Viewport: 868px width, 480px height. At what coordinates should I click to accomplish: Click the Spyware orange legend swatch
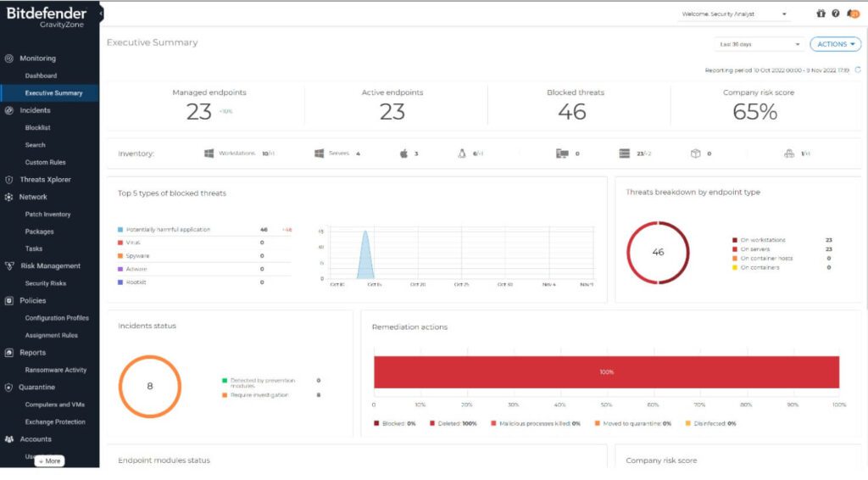(x=120, y=256)
